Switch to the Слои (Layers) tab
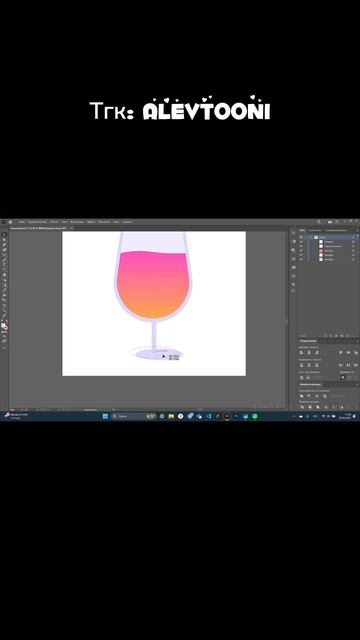Viewport: 360px width, 640px height. tap(302, 230)
